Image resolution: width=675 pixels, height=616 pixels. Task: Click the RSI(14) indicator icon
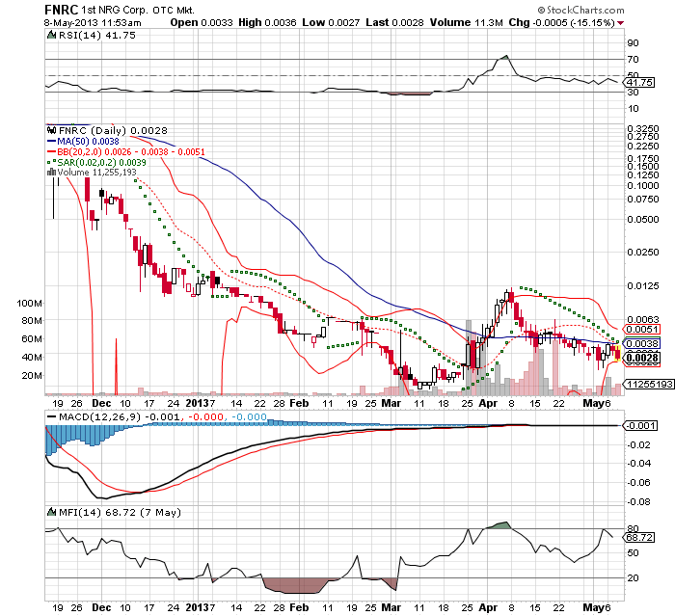coord(52,35)
